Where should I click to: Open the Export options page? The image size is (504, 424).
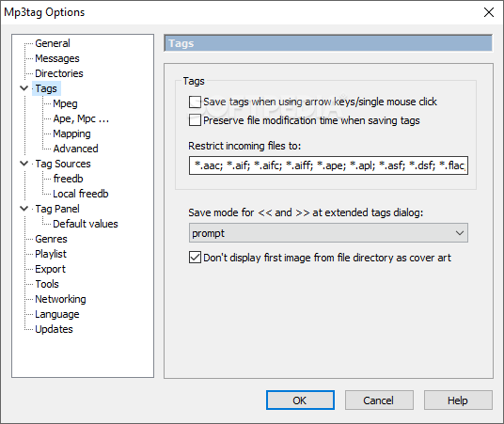click(50, 269)
